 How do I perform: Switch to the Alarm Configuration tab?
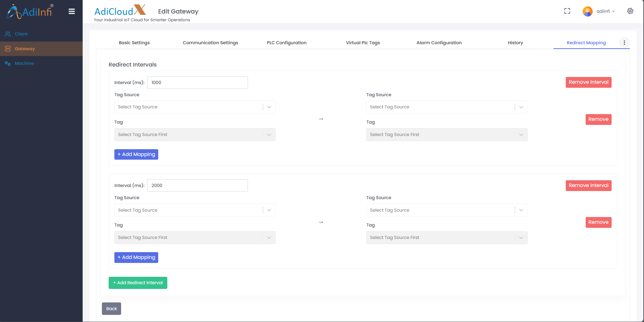click(439, 43)
